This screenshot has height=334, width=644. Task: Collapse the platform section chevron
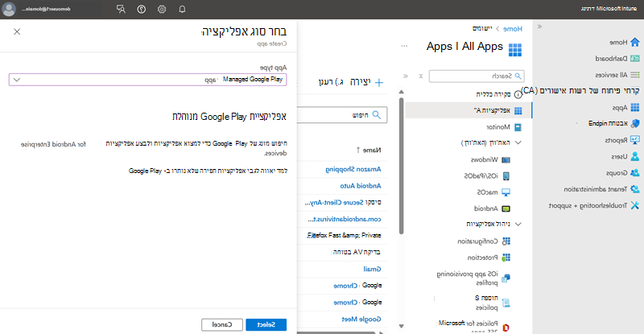[518, 142]
